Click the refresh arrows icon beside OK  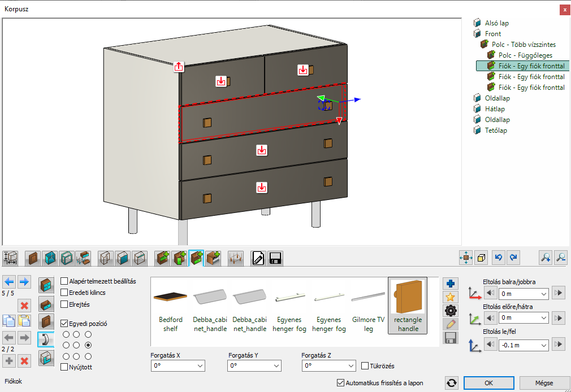coord(451,383)
